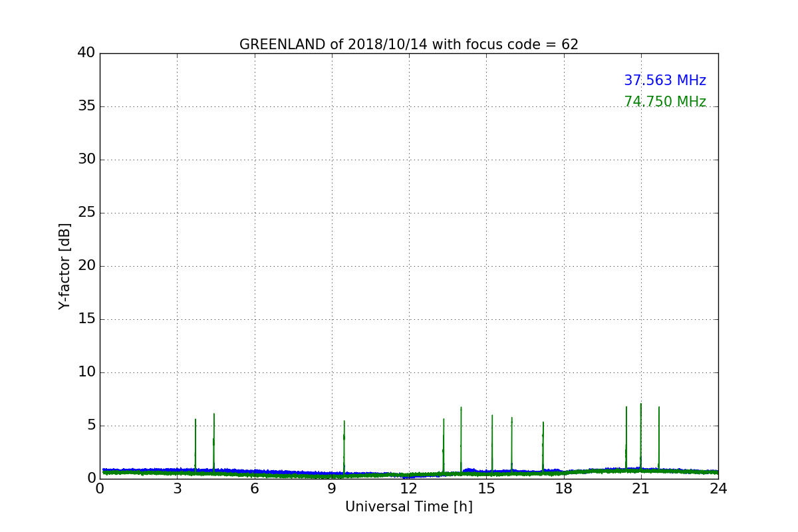The height and width of the screenshot is (532, 798).
Task: Click the green spike at 14 h
Action: click(x=461, y=439)
